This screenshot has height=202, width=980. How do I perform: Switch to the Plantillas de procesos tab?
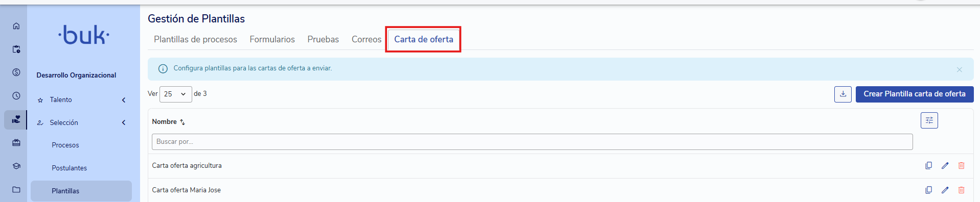coord(195,39)
